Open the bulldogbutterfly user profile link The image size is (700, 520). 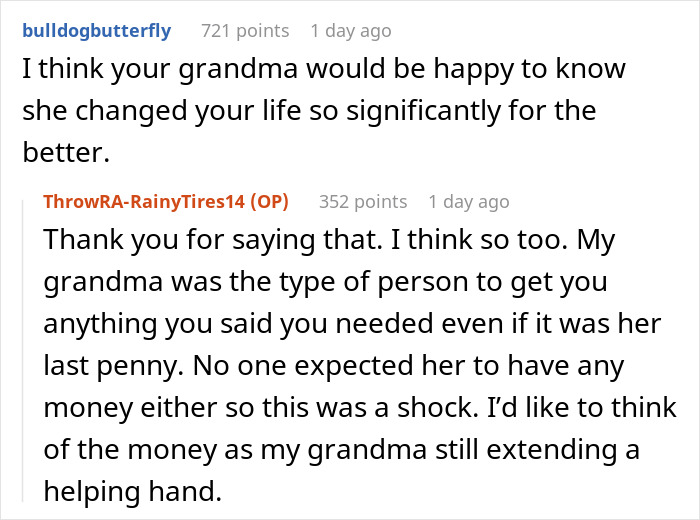pyautogui.click(x=96, y=31)
